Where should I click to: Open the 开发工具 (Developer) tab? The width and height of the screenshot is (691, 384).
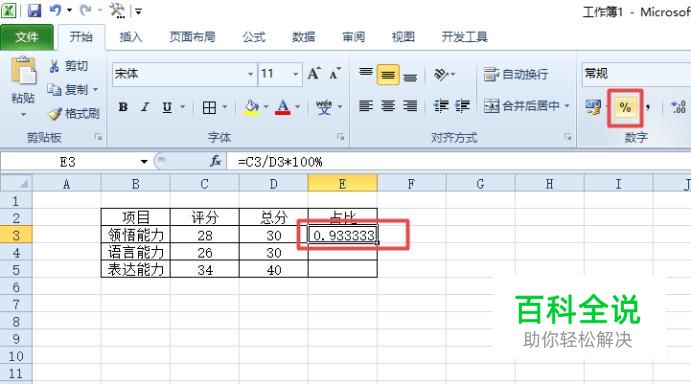pos(464,37)
